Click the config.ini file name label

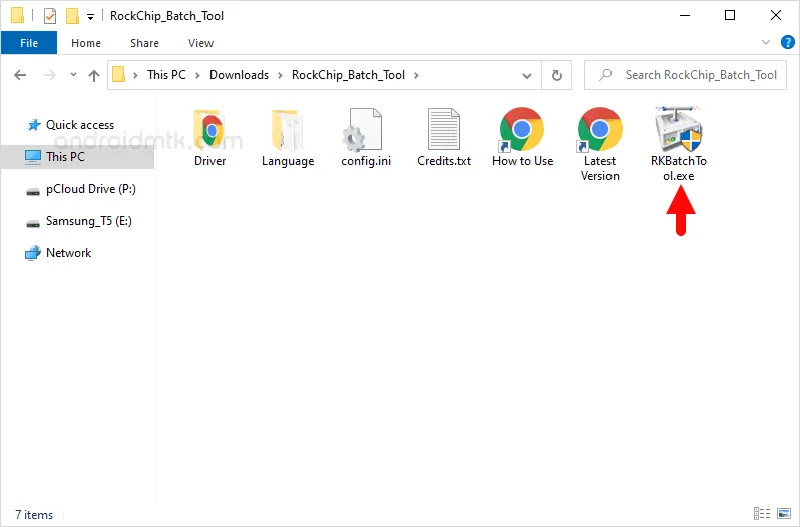[x=366, y=161]
